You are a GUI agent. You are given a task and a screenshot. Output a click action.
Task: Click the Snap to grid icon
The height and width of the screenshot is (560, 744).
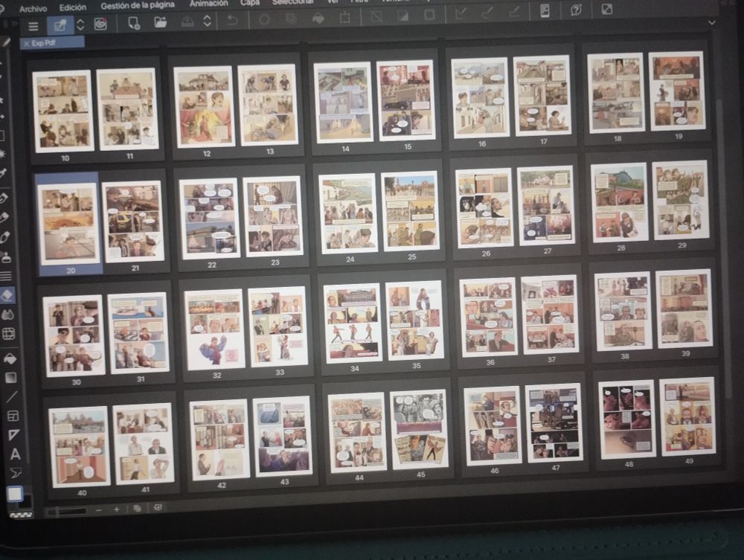[x=514, y=13]
